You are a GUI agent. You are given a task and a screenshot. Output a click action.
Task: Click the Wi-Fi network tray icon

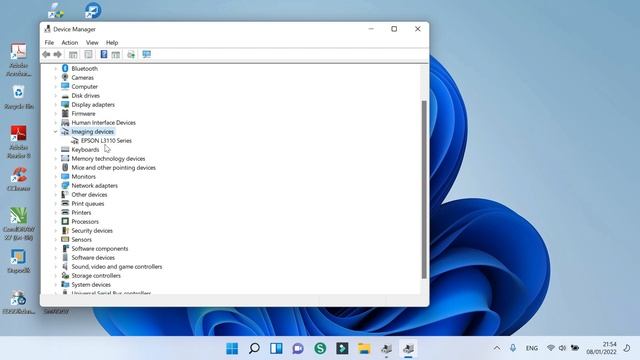tap(551, 348)
